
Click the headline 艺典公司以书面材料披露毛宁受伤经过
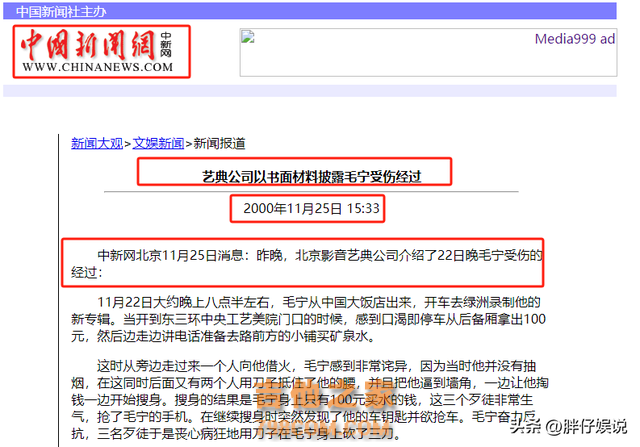tap(311, 177)
